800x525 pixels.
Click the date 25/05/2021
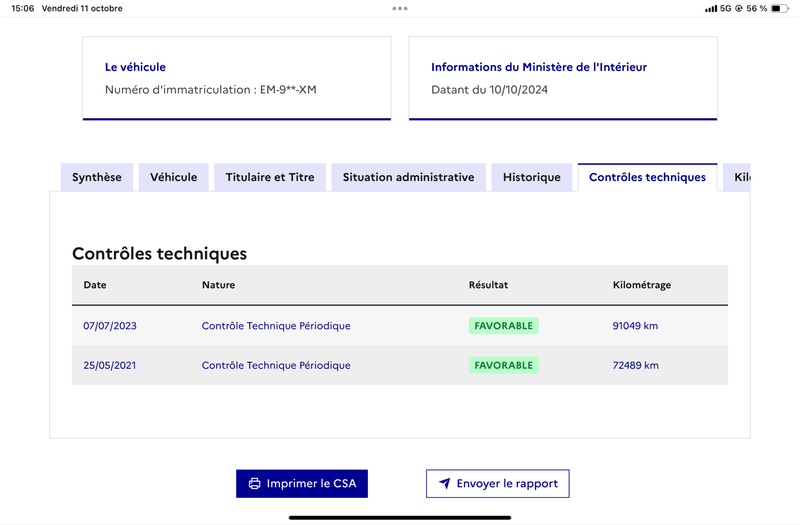110,365
